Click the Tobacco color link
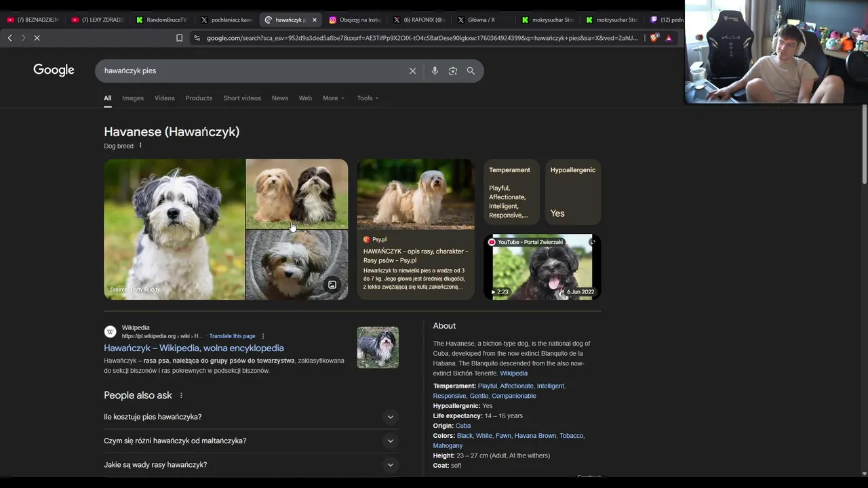 coord(571,436)
